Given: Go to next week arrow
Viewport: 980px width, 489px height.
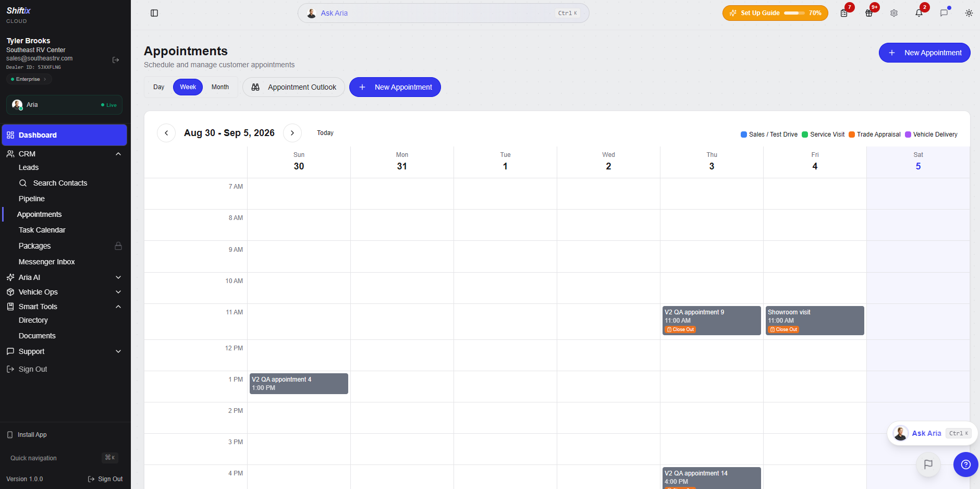Looking at the screenshot, I should click(x=292, y=133).
